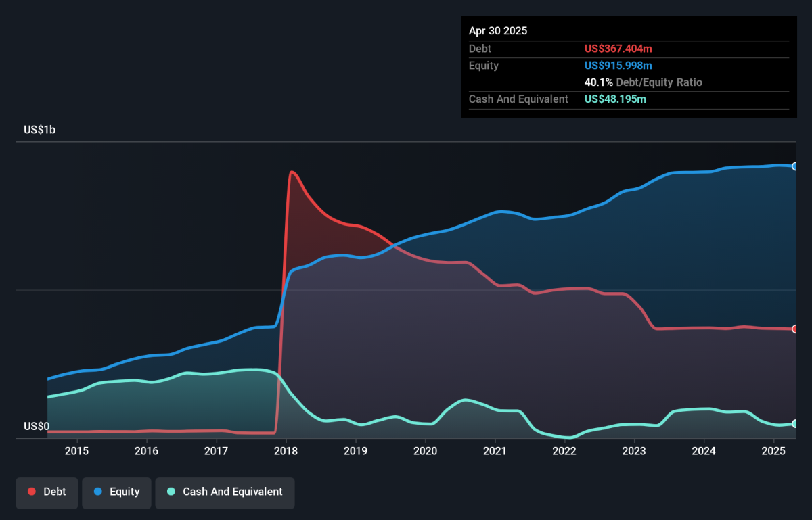Click the red Debt legend dot

pyautogui.click(x=32, y=492)
